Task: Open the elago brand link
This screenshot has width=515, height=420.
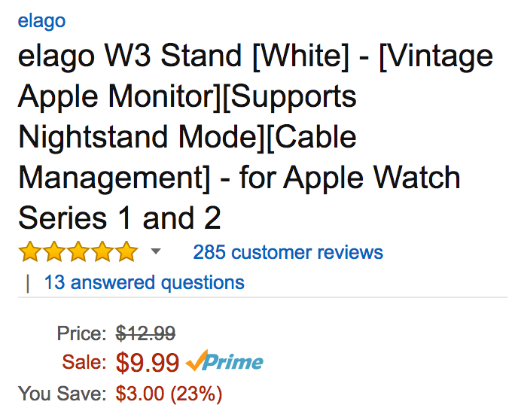Action: pos(41,20)
